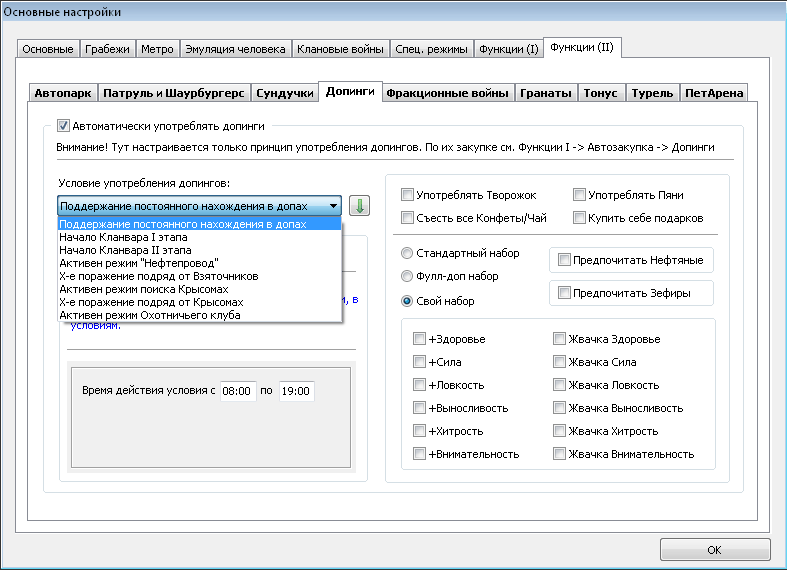The image size is (787, 570).
Task: Check the "+Ловкость" box
Action: (x=419, y=385)
